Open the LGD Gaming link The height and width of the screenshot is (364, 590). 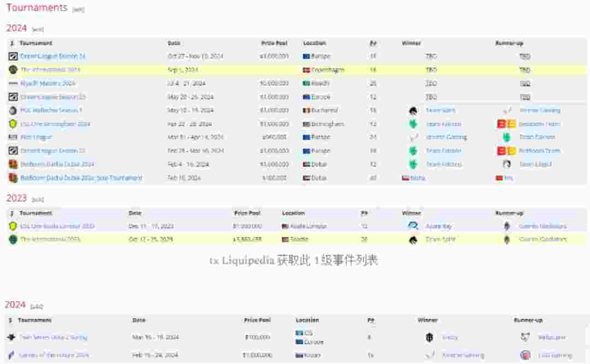pos(554,355)
